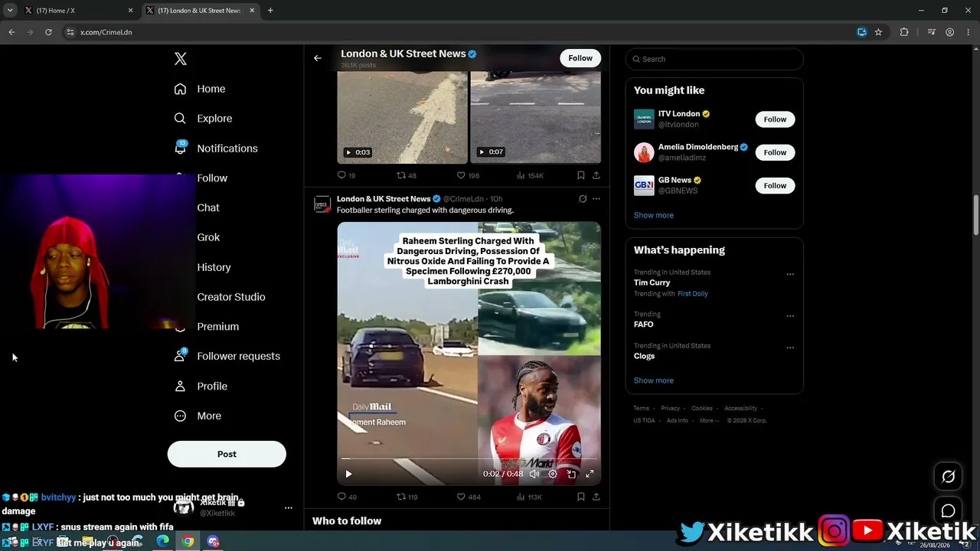Click the X logo in the sidebar
Screen dimensions: 980x551
point(181,59)
